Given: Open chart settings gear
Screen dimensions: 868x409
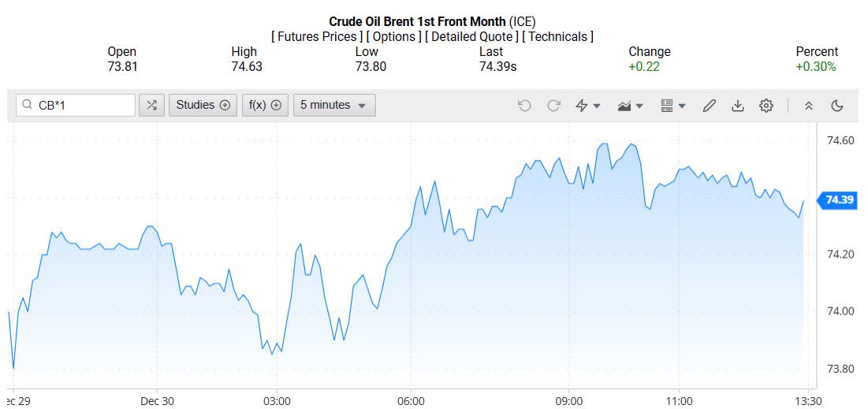Looking at the screenshot, I should tap(766, 106).
